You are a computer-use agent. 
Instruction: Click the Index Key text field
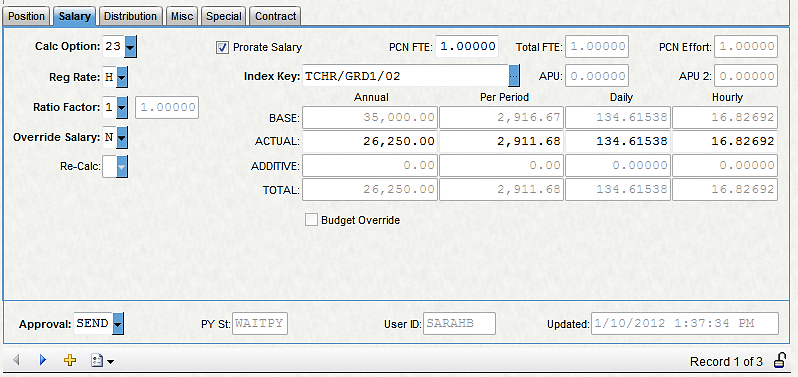tap(406, 76)
